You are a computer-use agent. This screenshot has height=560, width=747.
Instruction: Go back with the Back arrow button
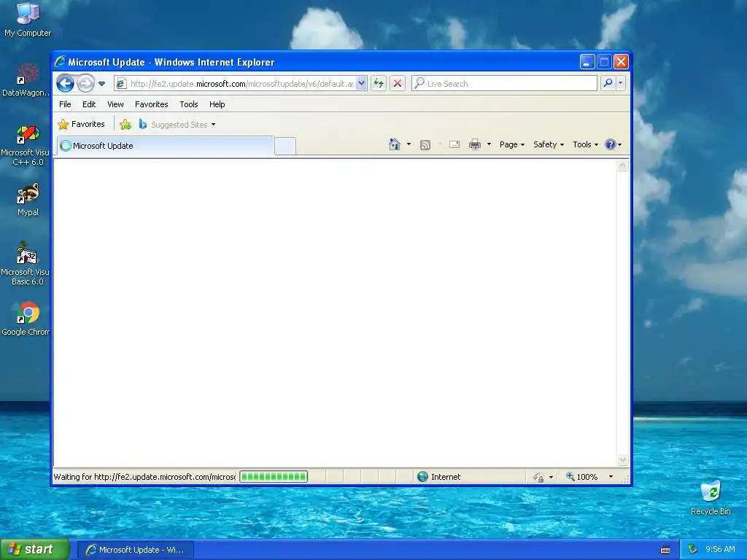point(65,84)
